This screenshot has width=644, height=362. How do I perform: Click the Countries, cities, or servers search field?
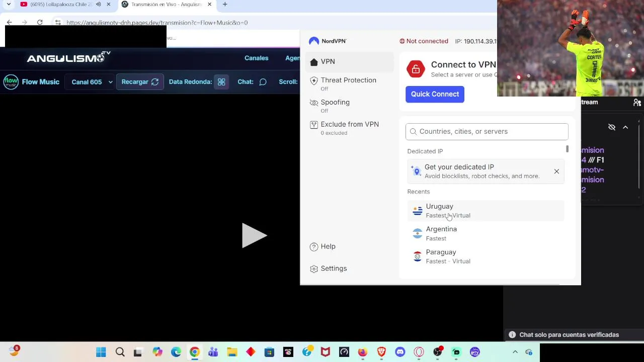point(487,132)
